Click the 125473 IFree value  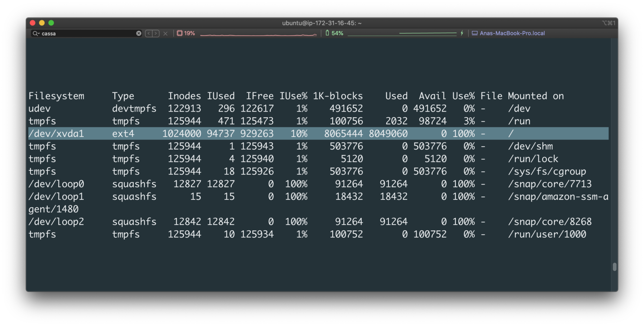(257, 121)
